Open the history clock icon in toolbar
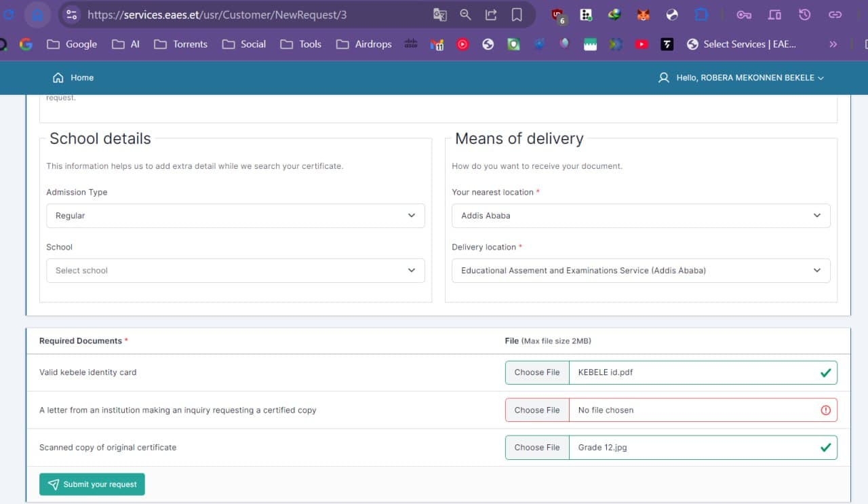The width and height of the screenshot is (868, 504). pos(805,14)
